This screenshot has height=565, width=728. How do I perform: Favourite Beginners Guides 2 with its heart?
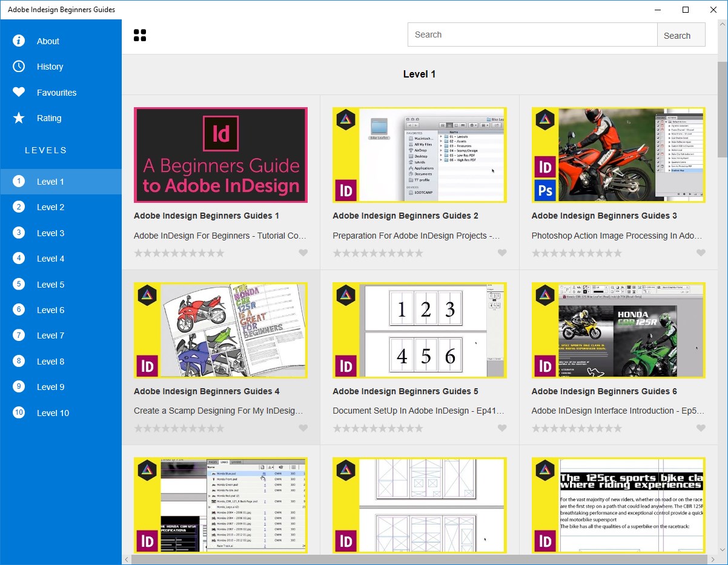tap(502, 253)
